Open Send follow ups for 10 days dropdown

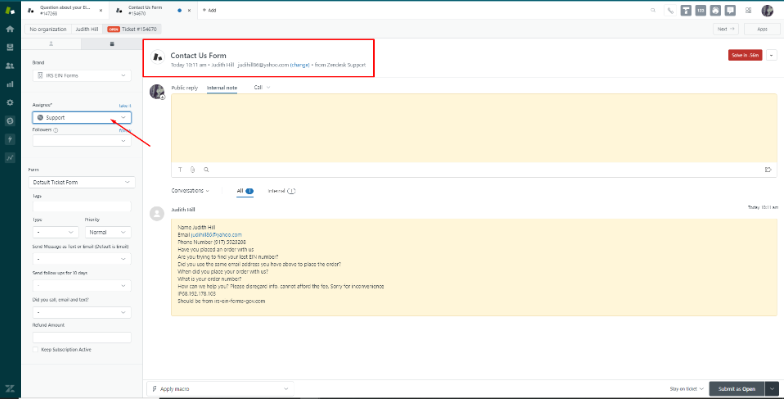82,286
